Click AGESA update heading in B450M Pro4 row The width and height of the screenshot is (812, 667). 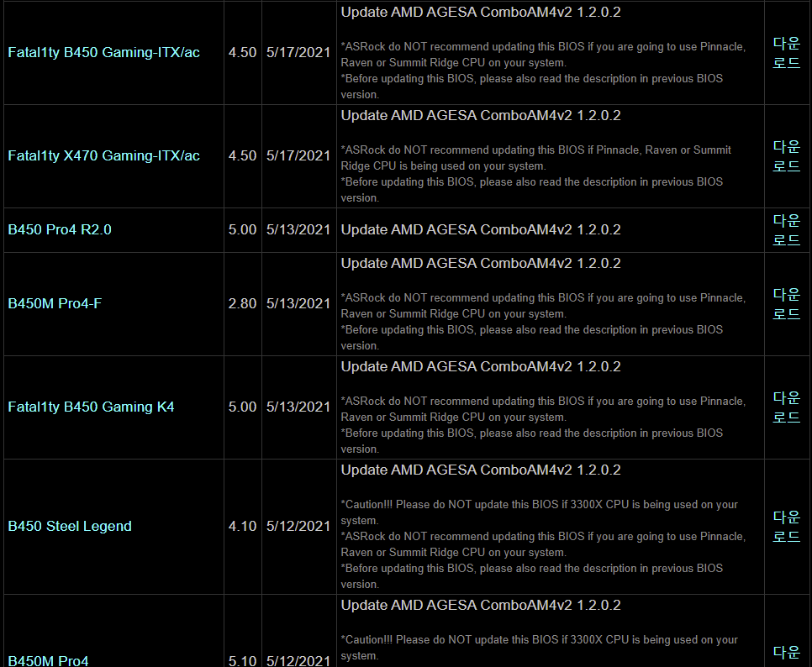(481, 606)
